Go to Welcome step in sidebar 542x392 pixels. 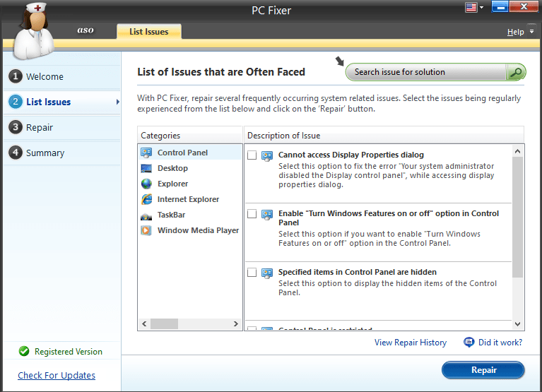62,76
